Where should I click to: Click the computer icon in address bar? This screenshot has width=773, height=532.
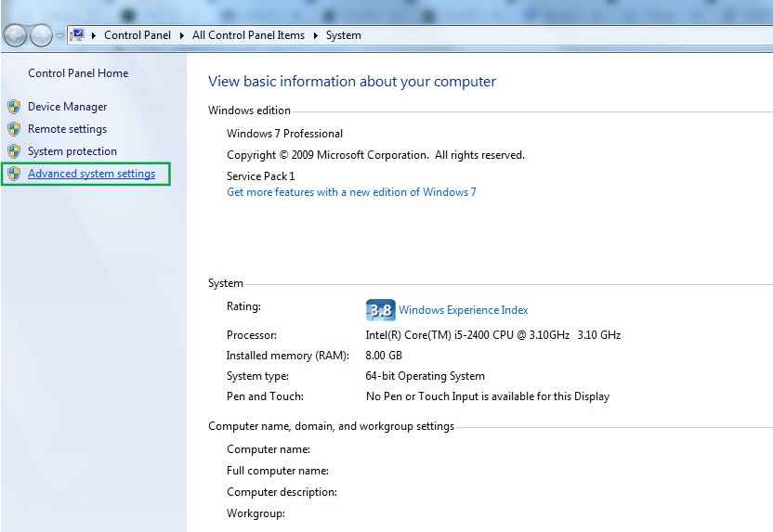click(x=77, y=35)
